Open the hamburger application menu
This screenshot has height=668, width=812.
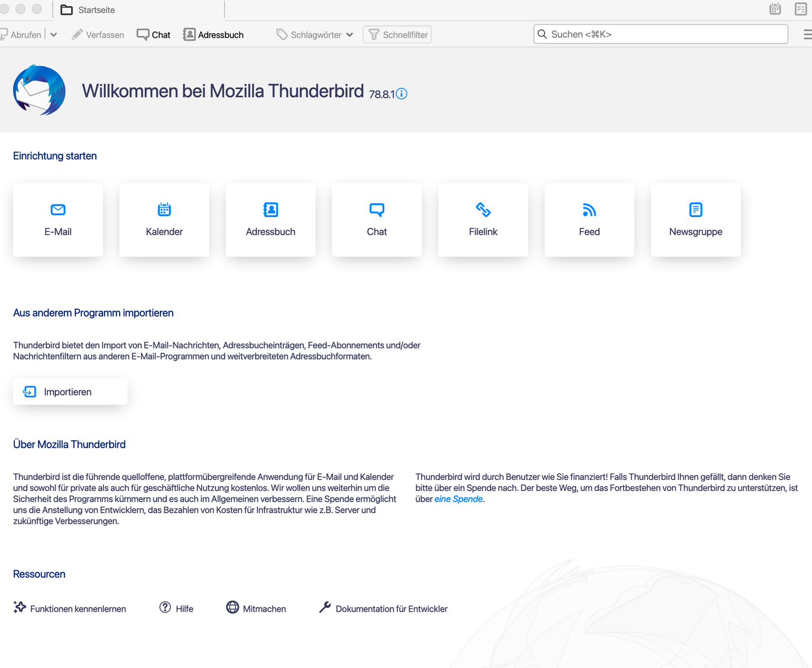point(808,35)
